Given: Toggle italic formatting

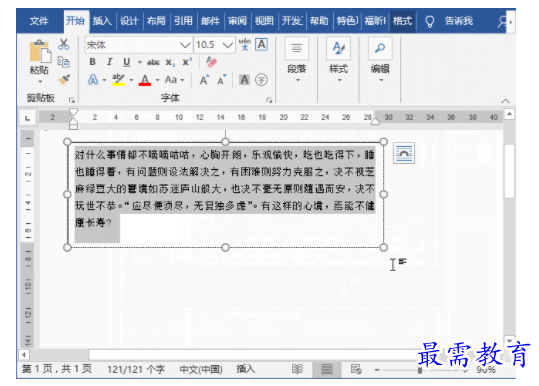Looking at the screenshot, I should click(x=109, y=62).
